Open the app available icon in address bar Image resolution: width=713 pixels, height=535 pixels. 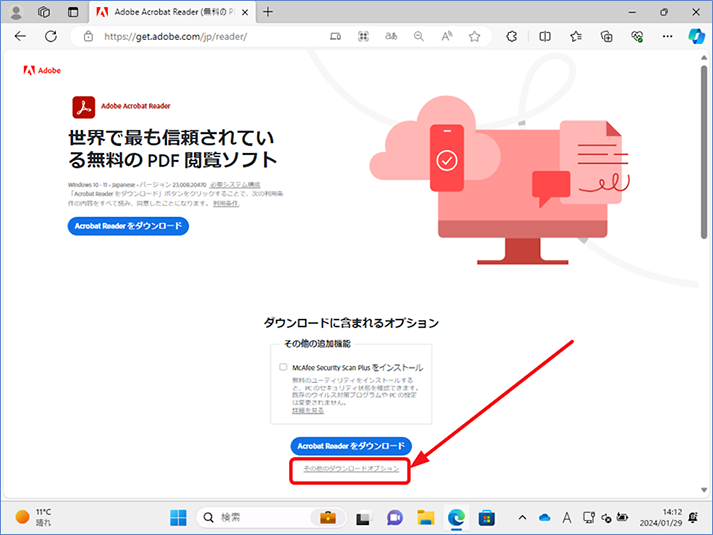335,36
